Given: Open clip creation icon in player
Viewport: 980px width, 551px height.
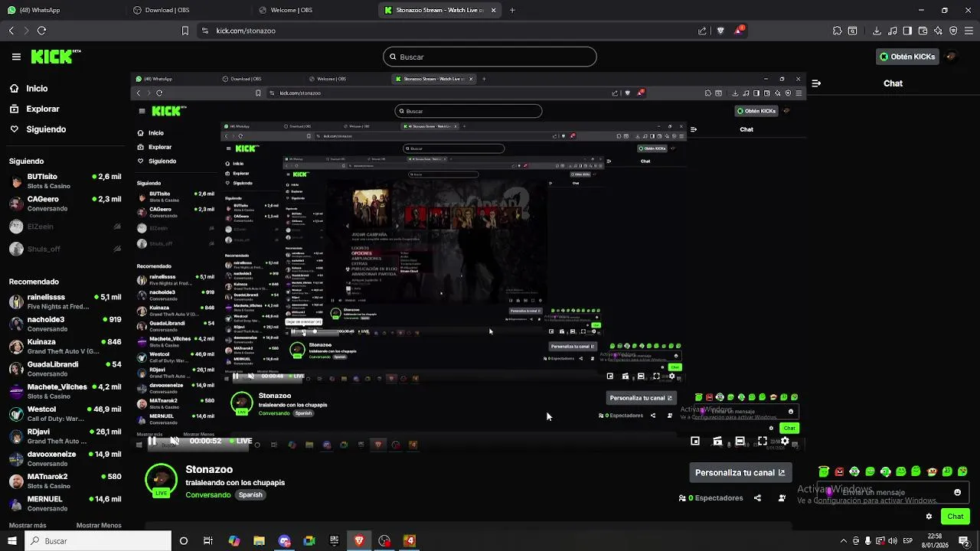Looking at the screenshot, I should pyautogui.click(x=717, y=441).
